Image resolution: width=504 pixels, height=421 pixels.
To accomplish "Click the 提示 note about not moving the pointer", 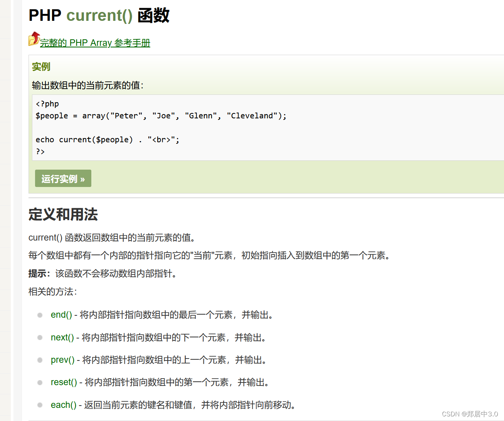I will (104, 273).
